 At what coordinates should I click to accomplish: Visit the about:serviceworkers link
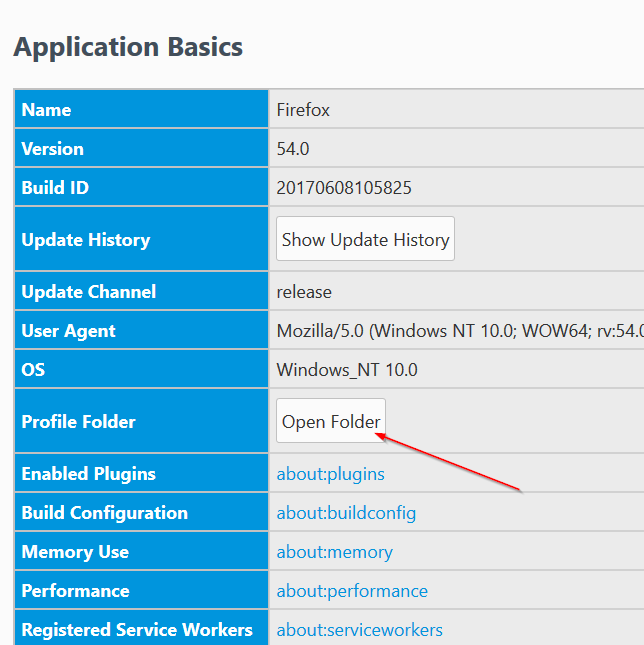(x=359, y=630)
